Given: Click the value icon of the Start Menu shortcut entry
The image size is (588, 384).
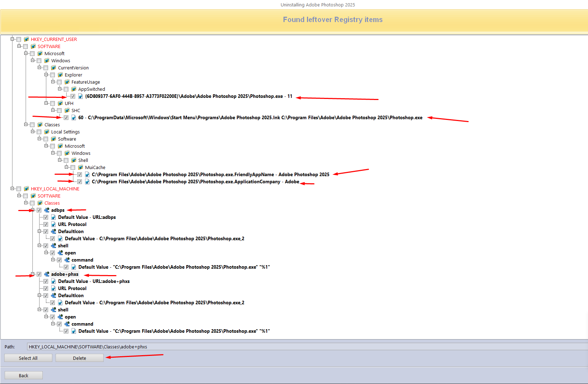Looking at the screenshot, I should point(74,117).
